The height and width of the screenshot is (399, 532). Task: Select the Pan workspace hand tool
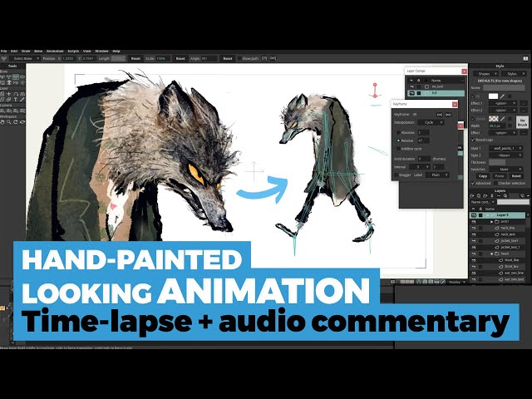point(2,122)
